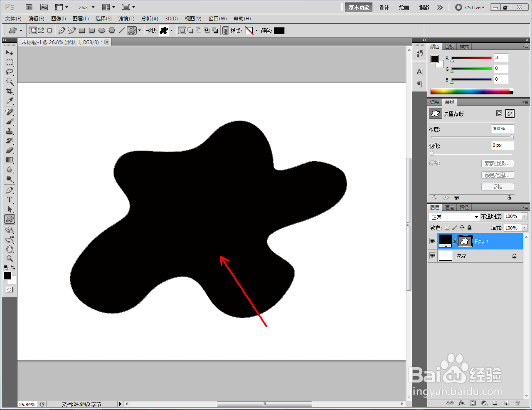Launch Mini Bridge from the top bar
This screenshot has width=532, height=410.
(44, 7)
